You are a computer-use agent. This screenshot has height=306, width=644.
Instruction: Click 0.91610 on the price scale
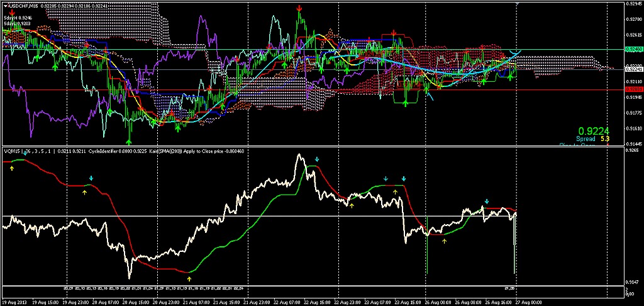[x=634, y=128]
